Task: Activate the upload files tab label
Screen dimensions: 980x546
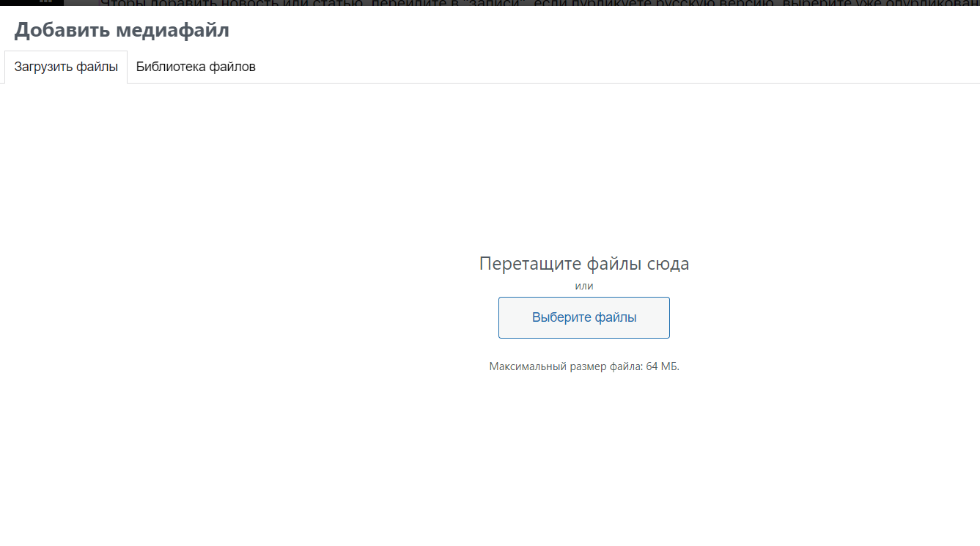Action: point(66,67)
